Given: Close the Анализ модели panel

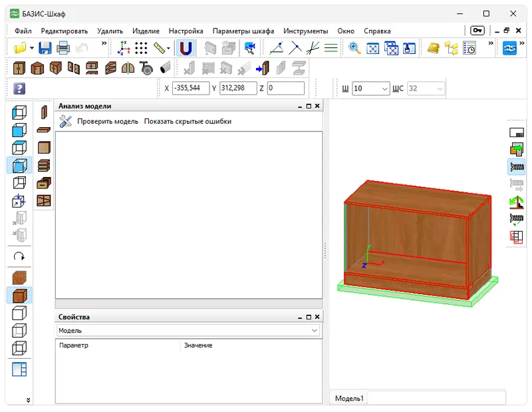Looking at the screenshot, I should (317, 106).
